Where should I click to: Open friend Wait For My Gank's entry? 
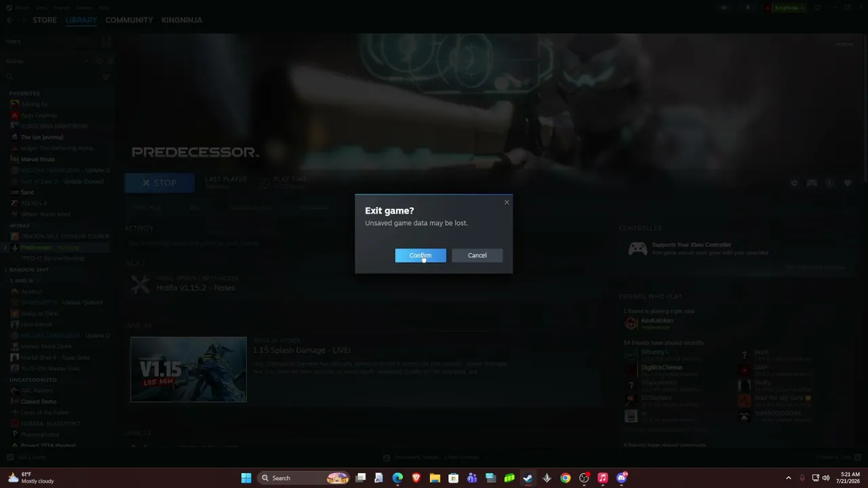coord(783,398)
